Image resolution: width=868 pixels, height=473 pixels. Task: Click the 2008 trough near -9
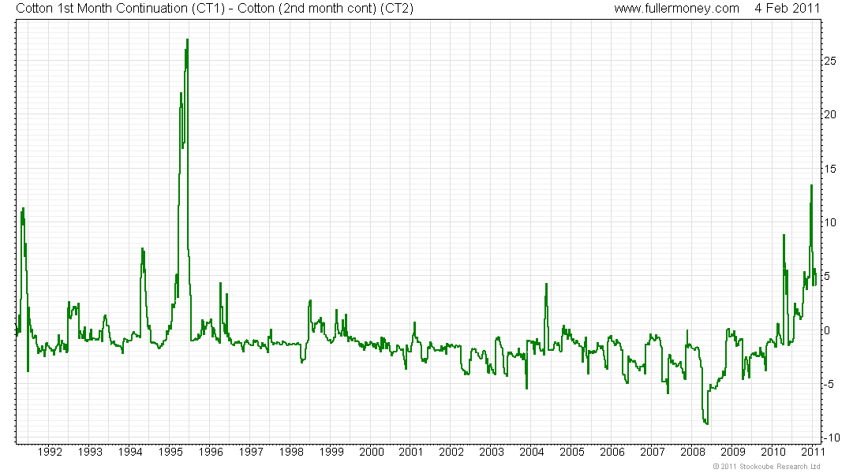click(x=706, y=423)
